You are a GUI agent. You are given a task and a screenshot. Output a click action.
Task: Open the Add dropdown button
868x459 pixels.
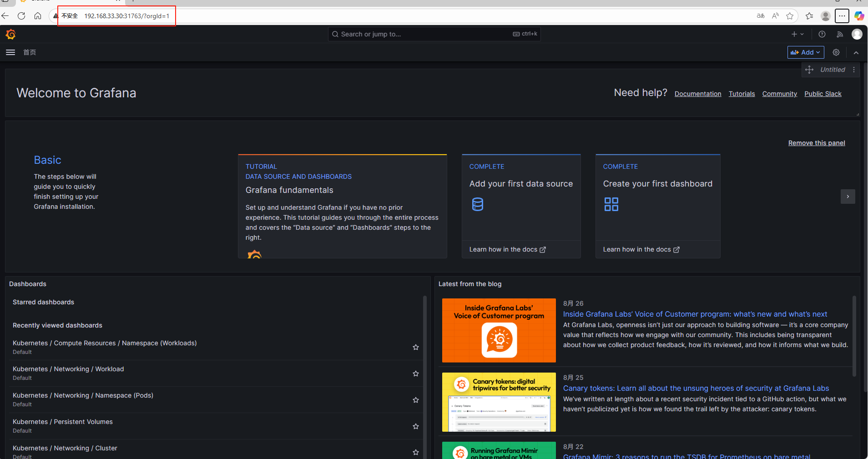point(806,52)
